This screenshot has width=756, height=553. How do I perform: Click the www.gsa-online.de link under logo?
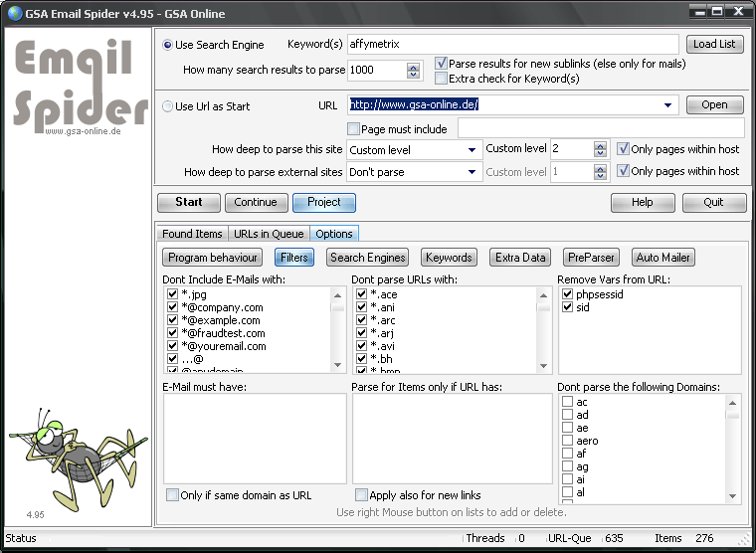[83, 131]
